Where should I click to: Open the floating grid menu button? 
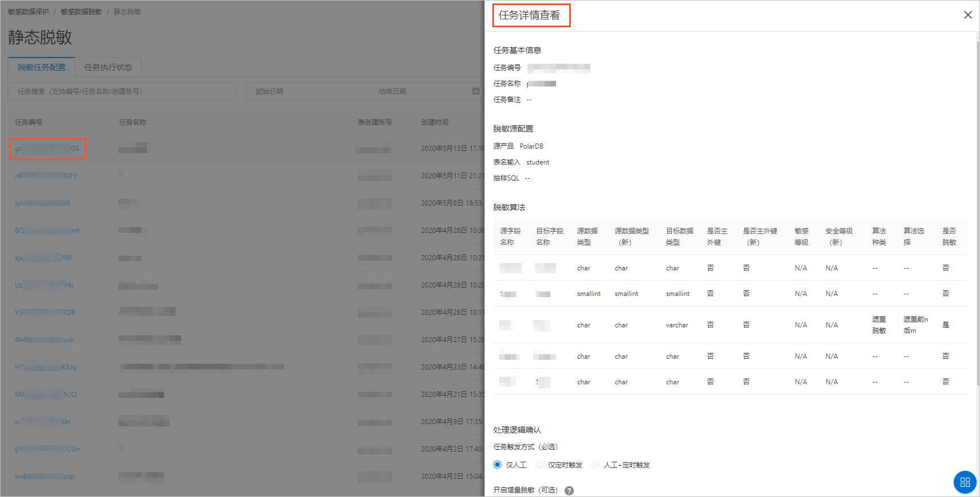click(x=965, y=482)
